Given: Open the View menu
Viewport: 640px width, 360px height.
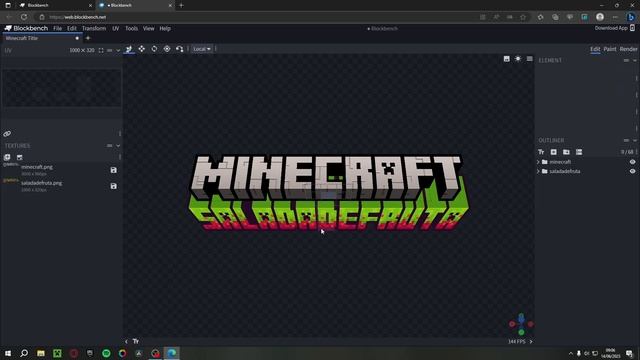Looking at the screenshot, I should click(149, 28).
